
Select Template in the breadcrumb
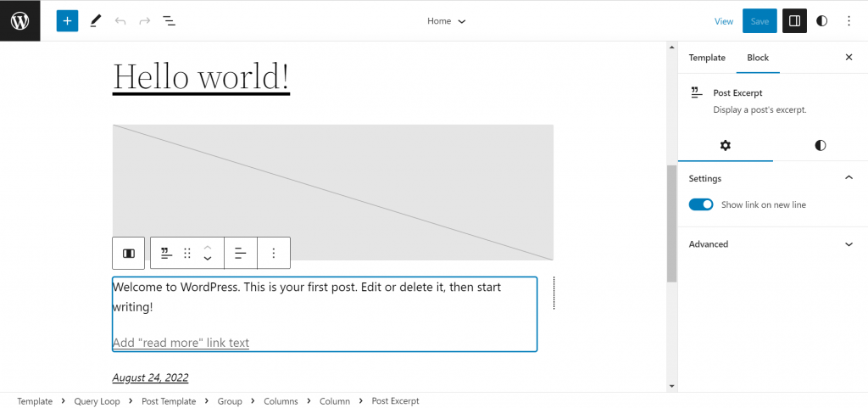pos(35,401)
